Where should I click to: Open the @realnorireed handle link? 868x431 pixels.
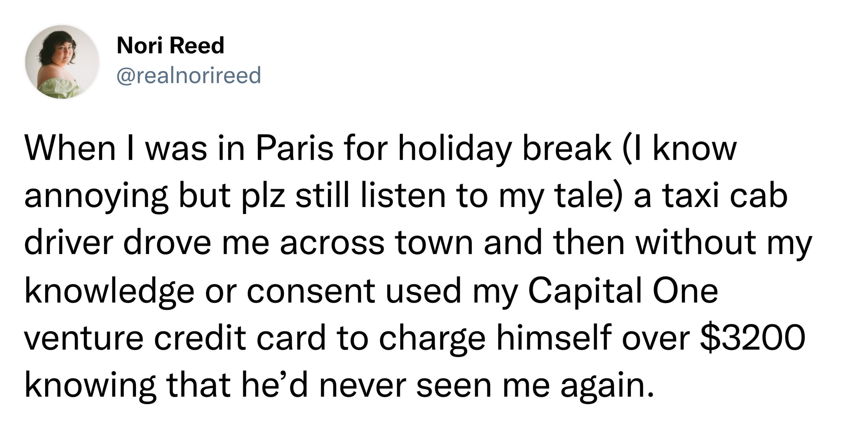point(189,75)
